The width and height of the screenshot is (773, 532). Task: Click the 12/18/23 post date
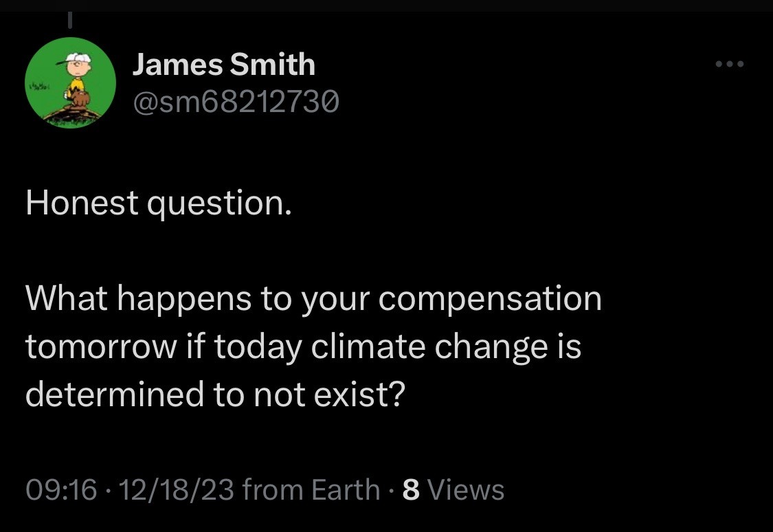tap(177, 490)
